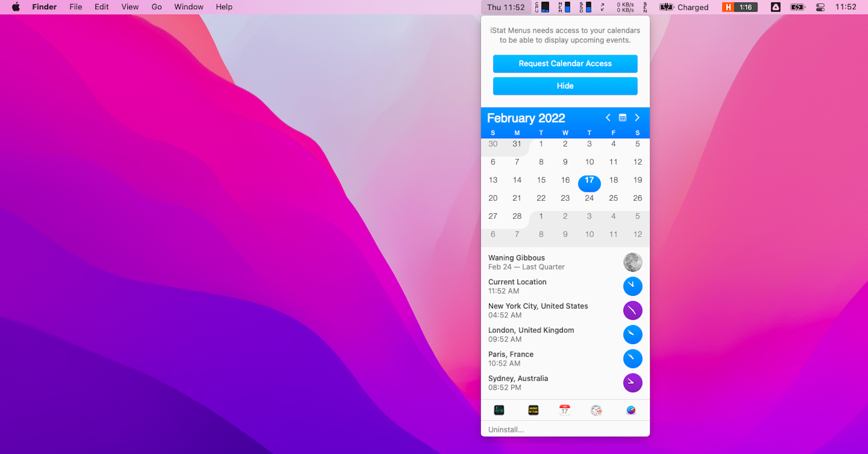The height and width of the screenshot is (454, 868).
Task: Jump to today using calendar grid icon
Action: [x=622, y=118]
